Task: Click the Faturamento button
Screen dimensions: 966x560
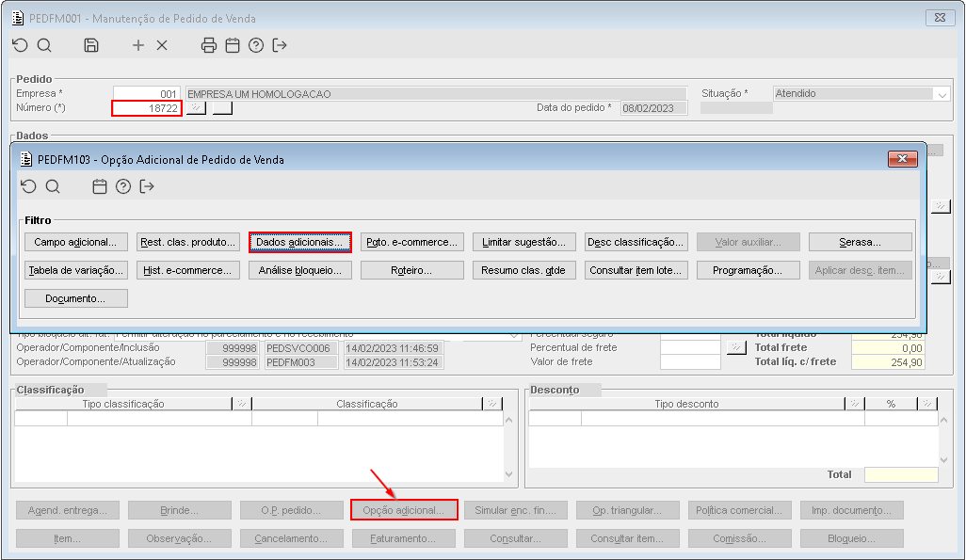Action: click(x=404, y=538)
